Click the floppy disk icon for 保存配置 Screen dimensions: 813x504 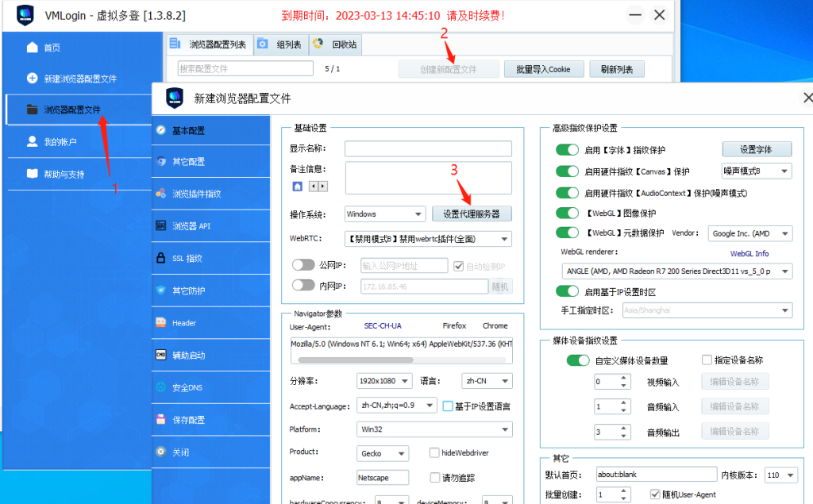[x=160, y=420]
